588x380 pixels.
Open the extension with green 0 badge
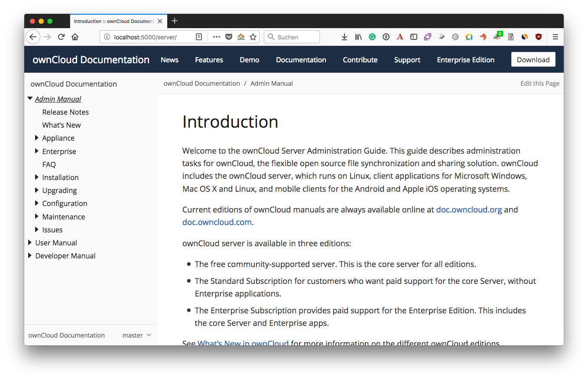click(x=497, y=36)
